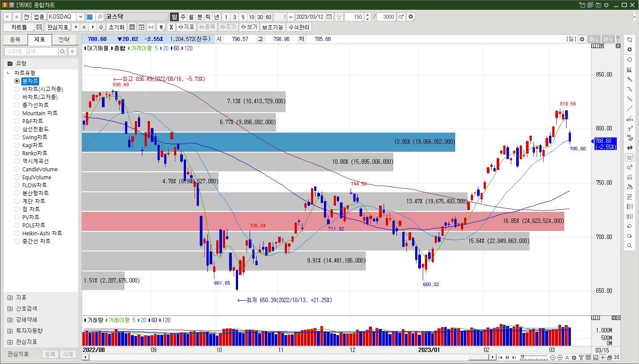Click the fullscreen icon at bottom right
This screenshot has height=364, width=639.
click(617, 358)
